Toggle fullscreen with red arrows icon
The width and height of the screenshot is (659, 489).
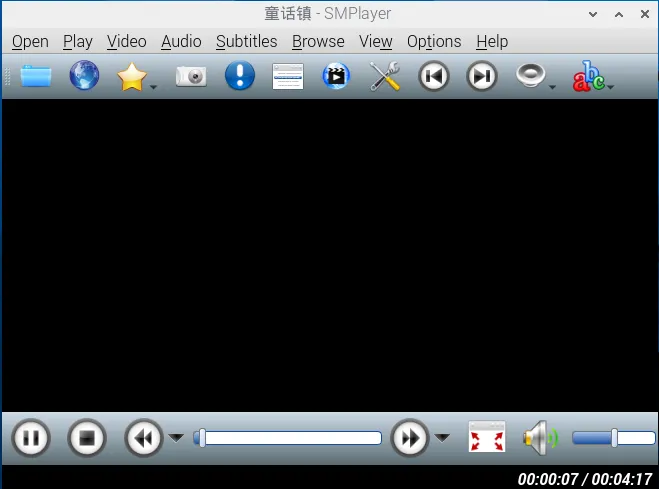(x=487, y=437)
